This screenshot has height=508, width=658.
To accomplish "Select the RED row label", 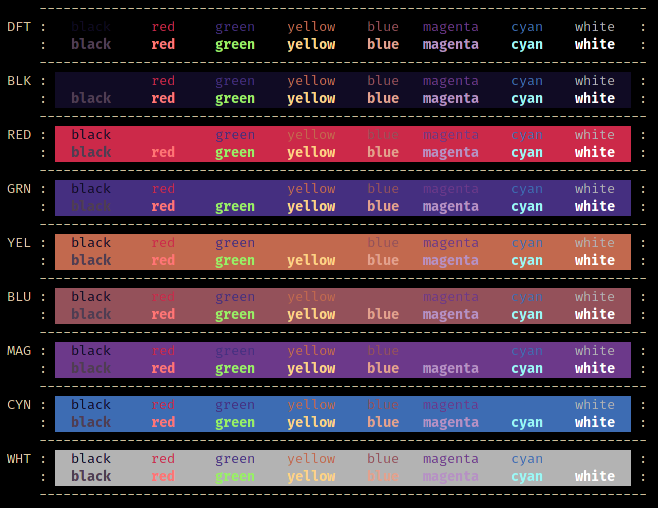I will pos(19,135).
